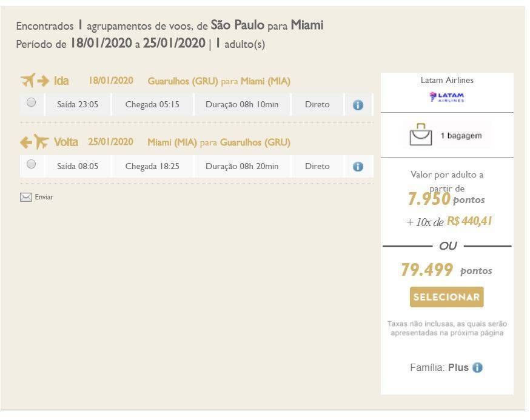This screenshot has width=530, height=420.
Task: Click the Saída 23:05 cell
Action: pyautogui.click(x=78, y=105)
